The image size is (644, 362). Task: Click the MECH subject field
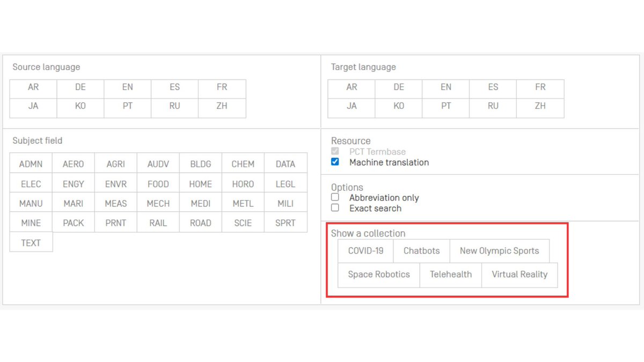tap(158, 203)
